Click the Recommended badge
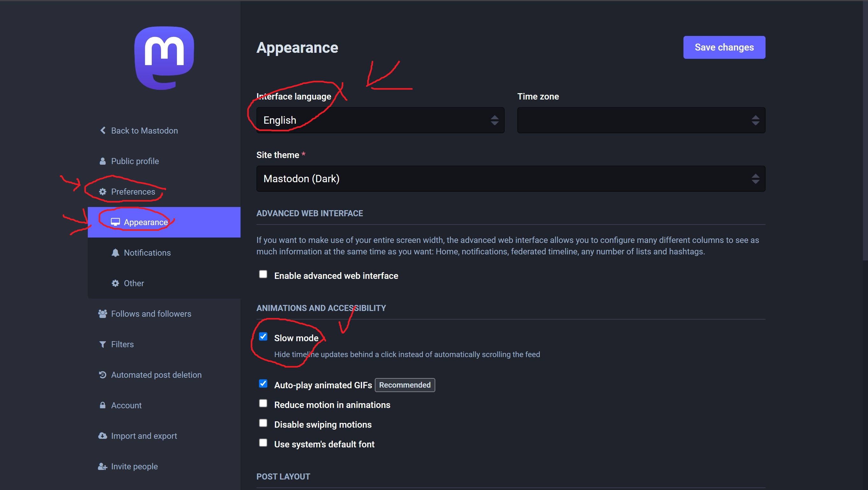Image resolution: width=868 pixels, height=490 pixels. click(405, 385)
